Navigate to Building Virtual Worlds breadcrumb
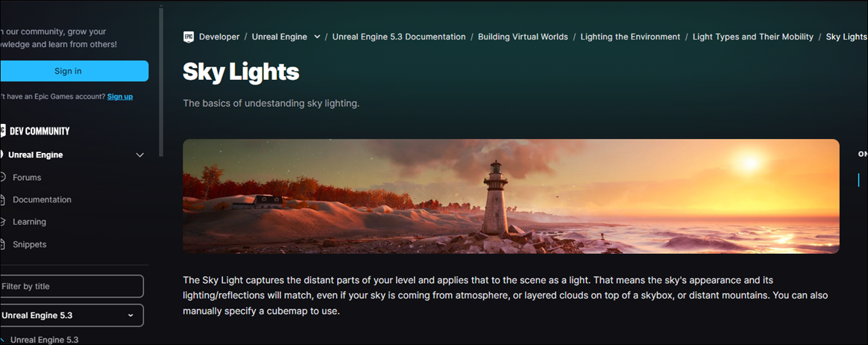The image size is (868, 345). pyautogui.click(x=523, y=37)
